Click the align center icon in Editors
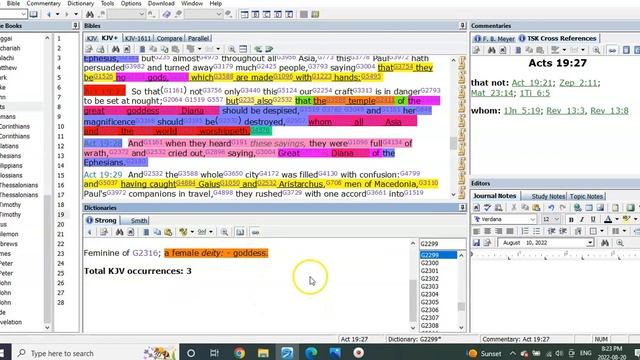This screenshot has height=360, width=640. [487, 231]
